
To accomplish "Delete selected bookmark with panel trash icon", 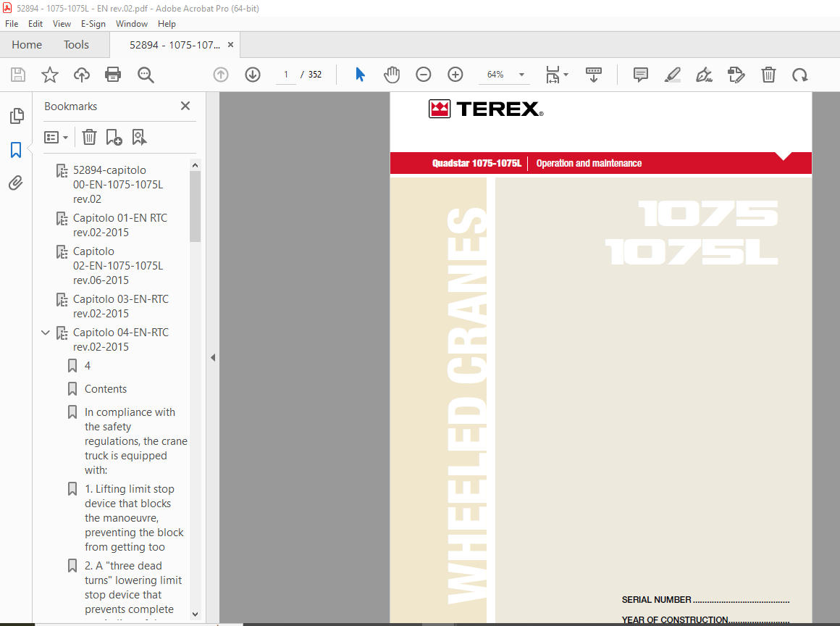I will (89, 137).
